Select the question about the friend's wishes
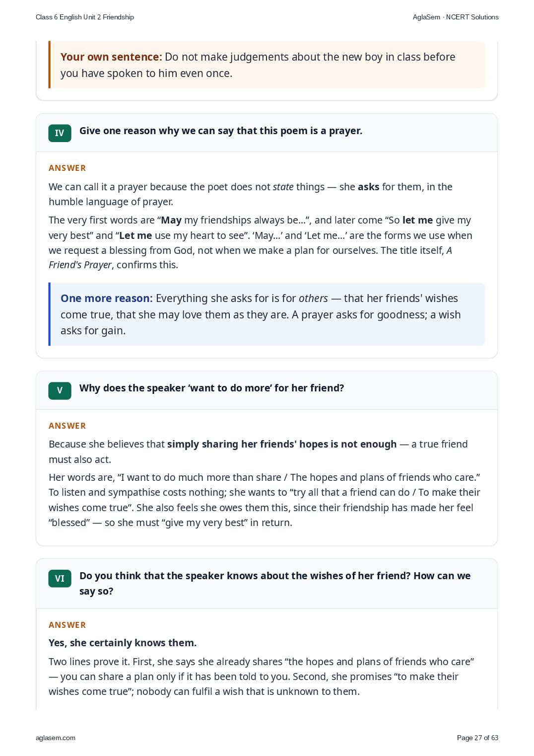Viewport: 534px width, 756px height. (x=275, y=583)
